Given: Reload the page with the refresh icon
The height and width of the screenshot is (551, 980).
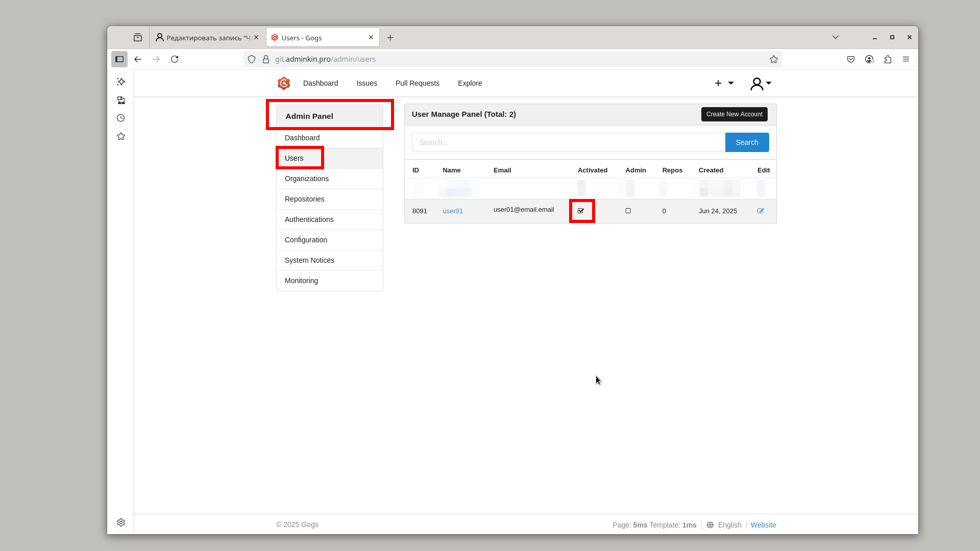Looking at the screenshot, I should click(175, 59).
